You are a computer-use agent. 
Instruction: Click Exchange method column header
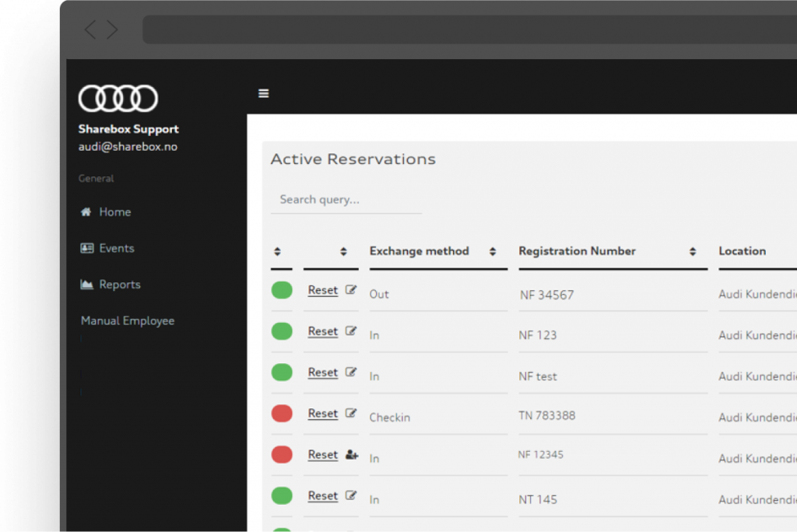420,251
